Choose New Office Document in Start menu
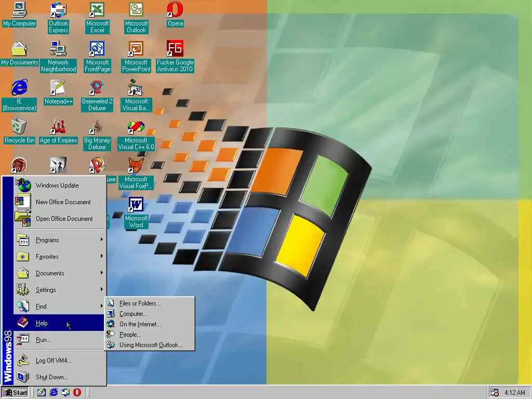 coord(59,202)
